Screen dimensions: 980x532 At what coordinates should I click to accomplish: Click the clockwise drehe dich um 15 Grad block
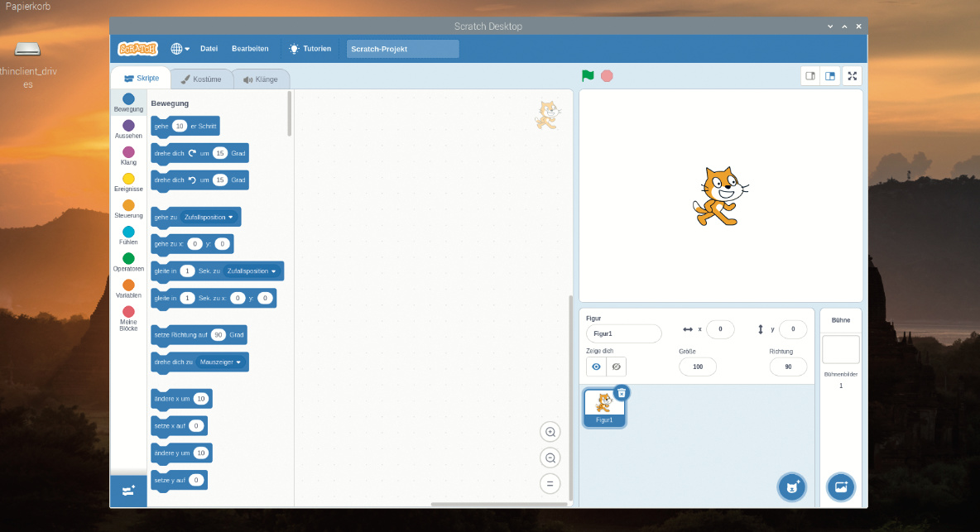click(200, 153)
